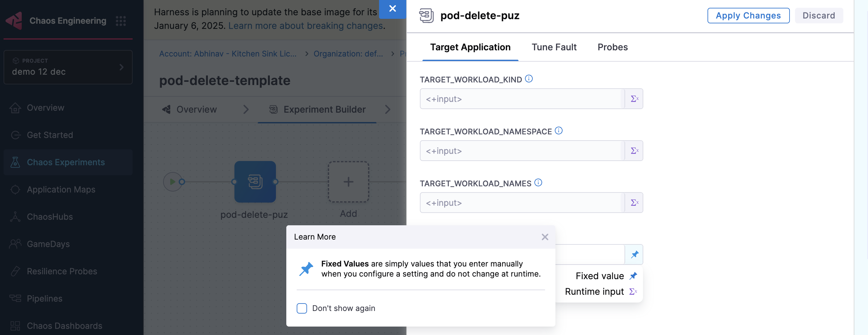Click the pod-delete-puz fault node
This screenshot has width=868, height=335.
click(255, 182)
